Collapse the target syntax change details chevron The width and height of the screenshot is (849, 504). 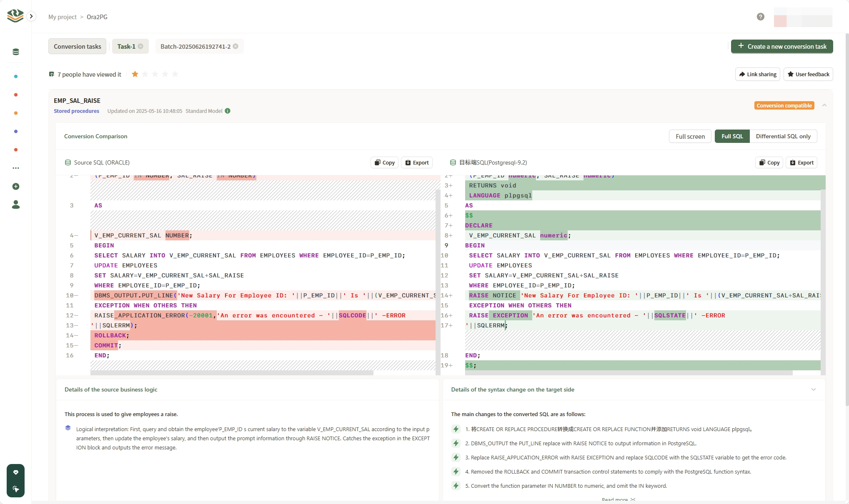(813, 389)
